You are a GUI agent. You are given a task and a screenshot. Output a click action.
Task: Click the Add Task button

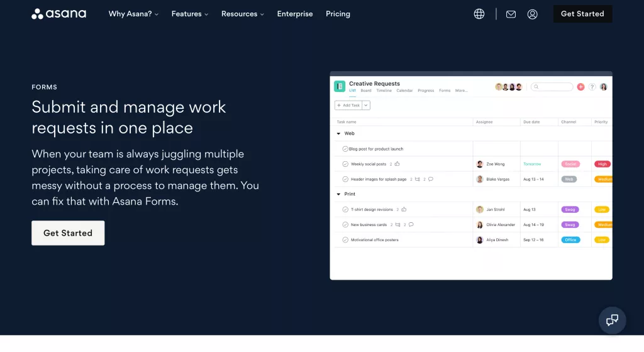348,105
